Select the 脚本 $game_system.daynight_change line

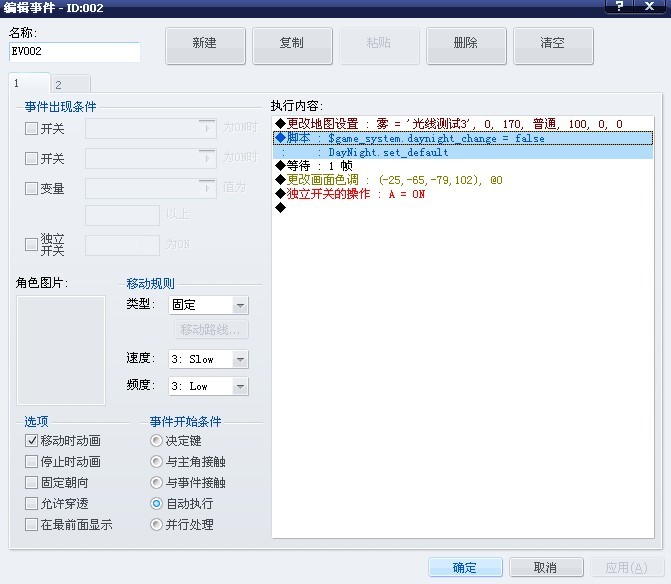463,138
